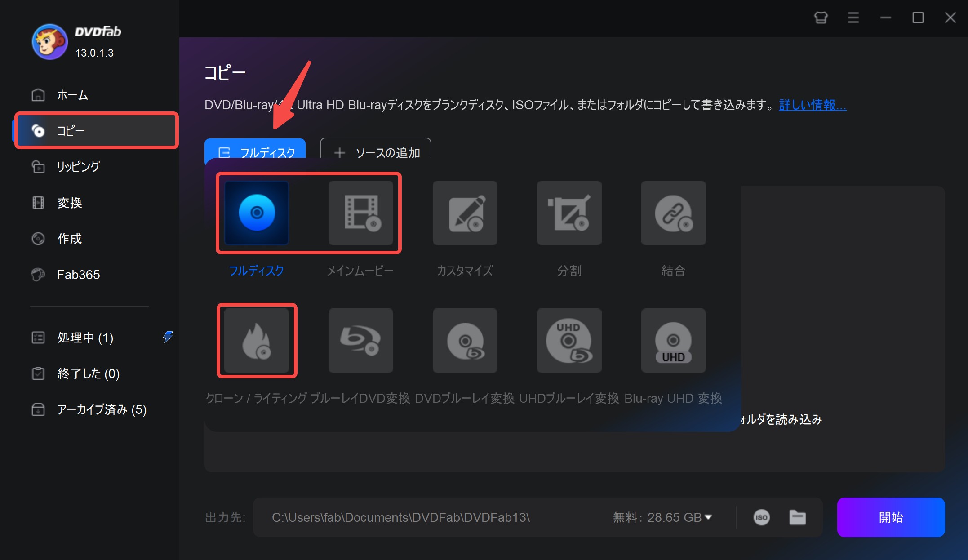Select the フルディスク copy mode icon

pyautogui.click(x=257, y=213)
